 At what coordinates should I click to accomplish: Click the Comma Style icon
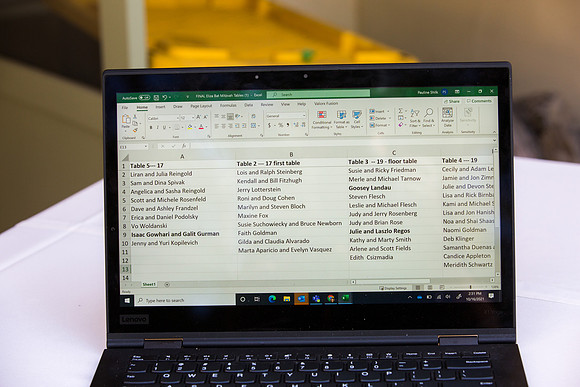(287, 125)
